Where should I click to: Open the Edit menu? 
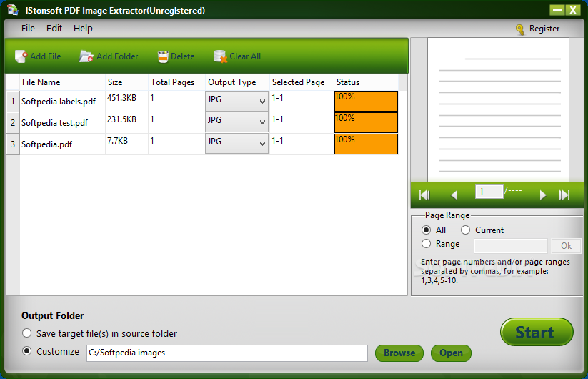tap(54, 29)
